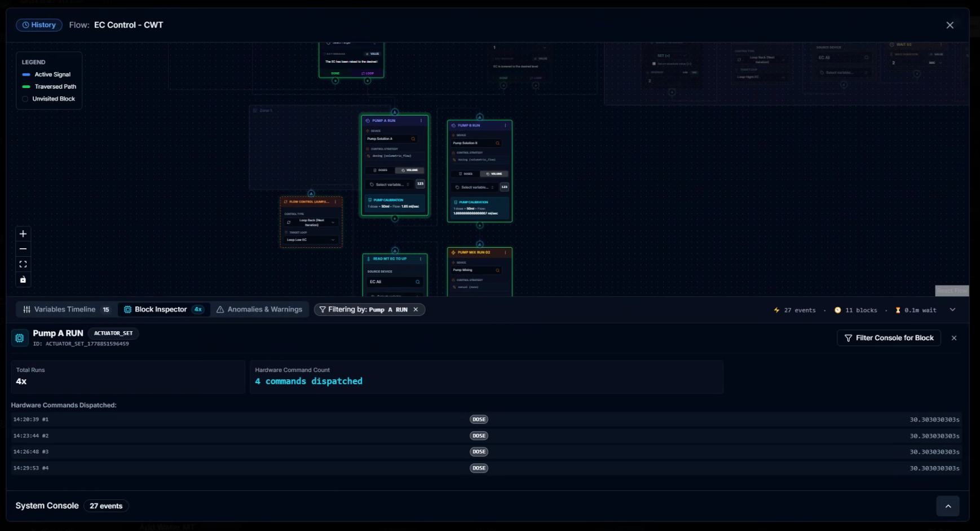Close the Pump A RUN inspector panel
Image resolution: width=980 pixels, height=531 pixels.
[954, 338]
